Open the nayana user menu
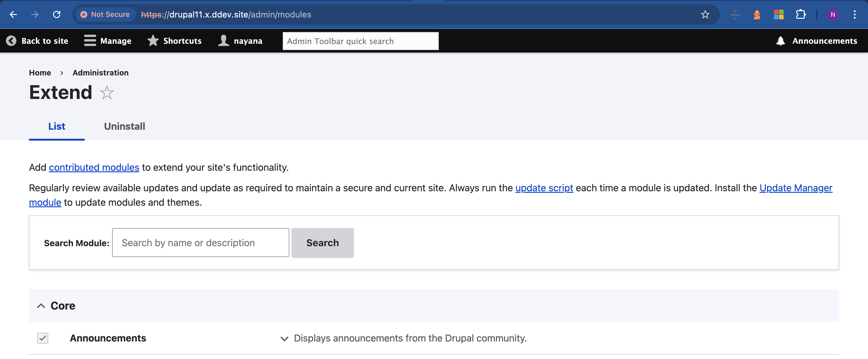This screenshot has width=868, height=359. pos(240,41)
